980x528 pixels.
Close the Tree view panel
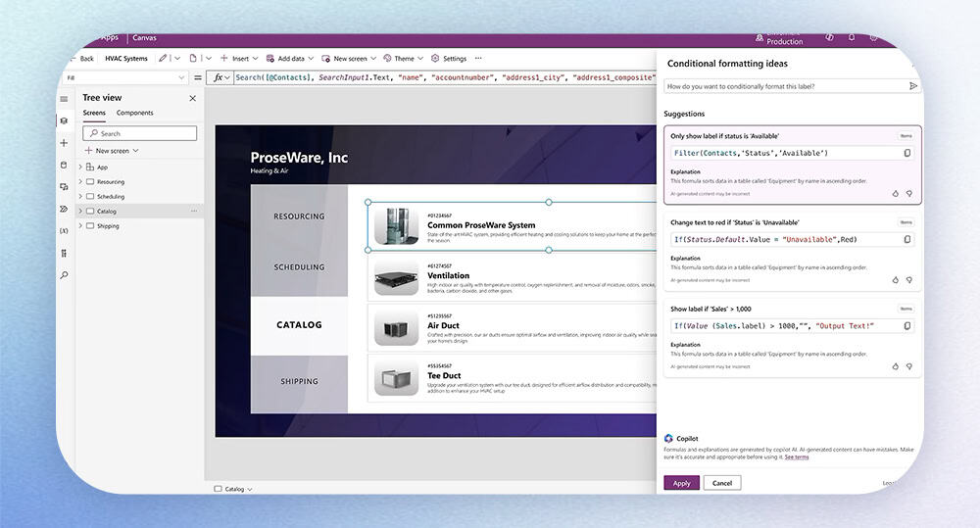pos(192,98)
